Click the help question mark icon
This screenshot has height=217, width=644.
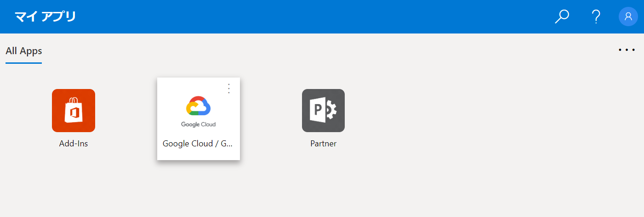pyautogui.click(x=596, y=17)
